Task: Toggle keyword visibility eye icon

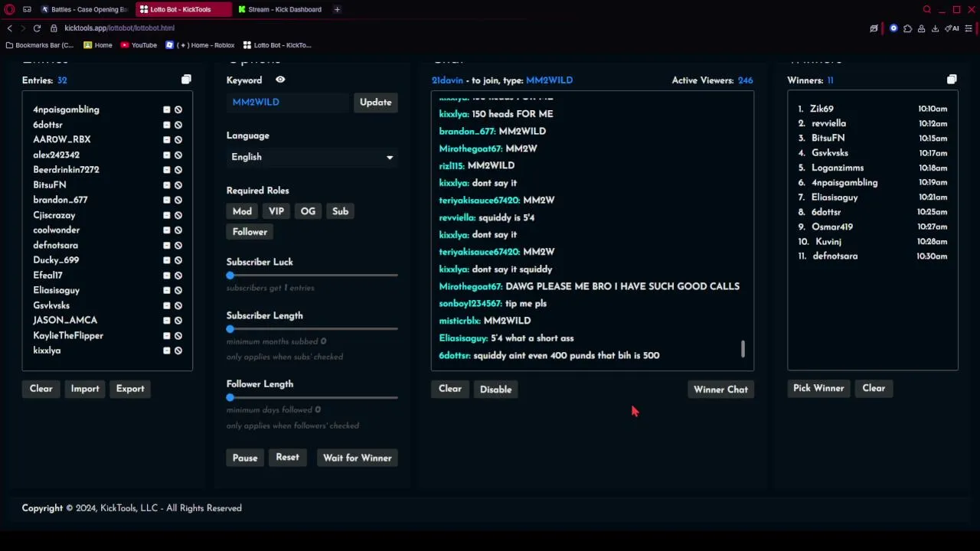Action: coord(280,80)
